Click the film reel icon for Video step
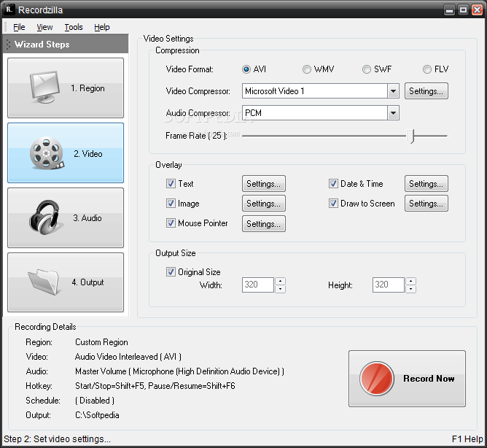Image resolution: width=487 pixels, height=448 pixels. coord(47,153)
